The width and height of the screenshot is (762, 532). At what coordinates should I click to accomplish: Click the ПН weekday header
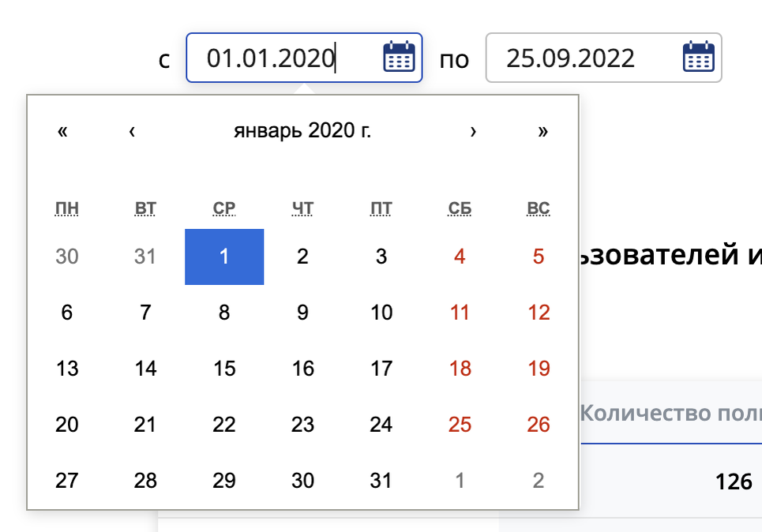(x=67, y=208)
